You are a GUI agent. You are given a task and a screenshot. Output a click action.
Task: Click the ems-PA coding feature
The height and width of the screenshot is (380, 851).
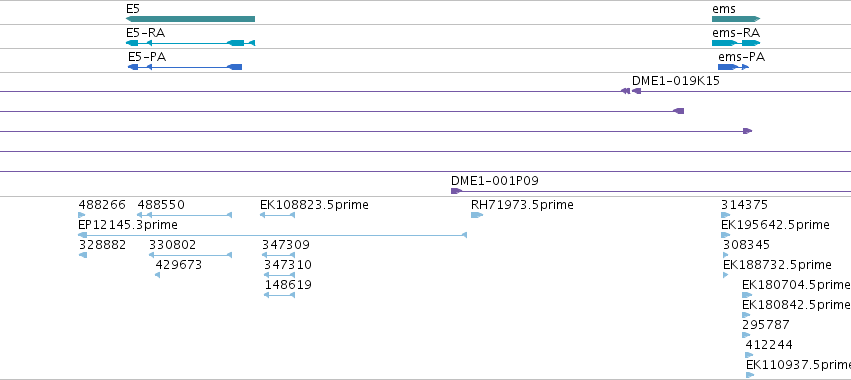pyautogui.click(x=733, y=67)
